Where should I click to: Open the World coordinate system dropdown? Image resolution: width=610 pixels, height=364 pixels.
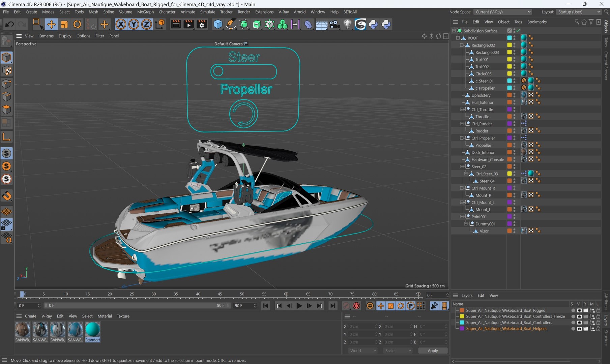(x=362, y=351)
